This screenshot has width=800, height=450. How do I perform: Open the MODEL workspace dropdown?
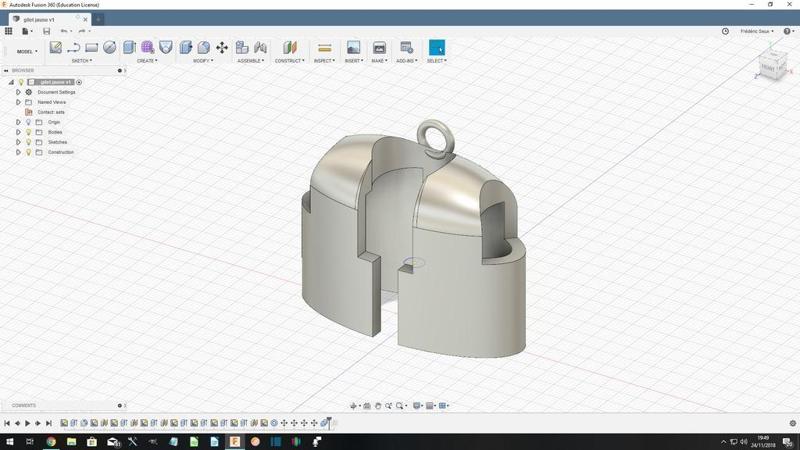pyautogui.click(x=26, y=51)
